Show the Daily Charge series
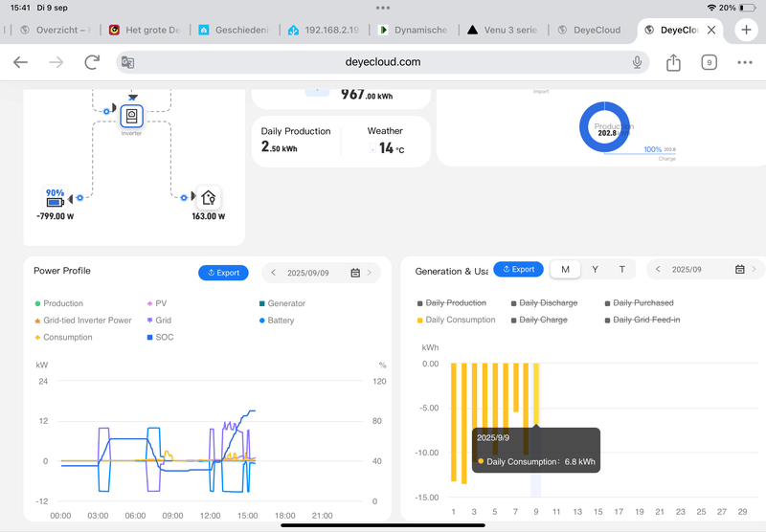The width and height of the screenshot is (766, 532). point(539,320)
